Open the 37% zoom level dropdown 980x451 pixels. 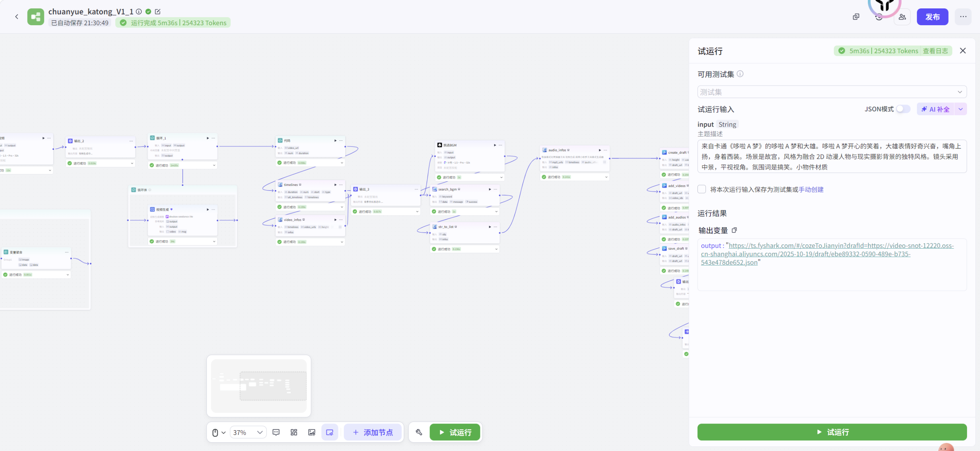click(x=248, y=432)
